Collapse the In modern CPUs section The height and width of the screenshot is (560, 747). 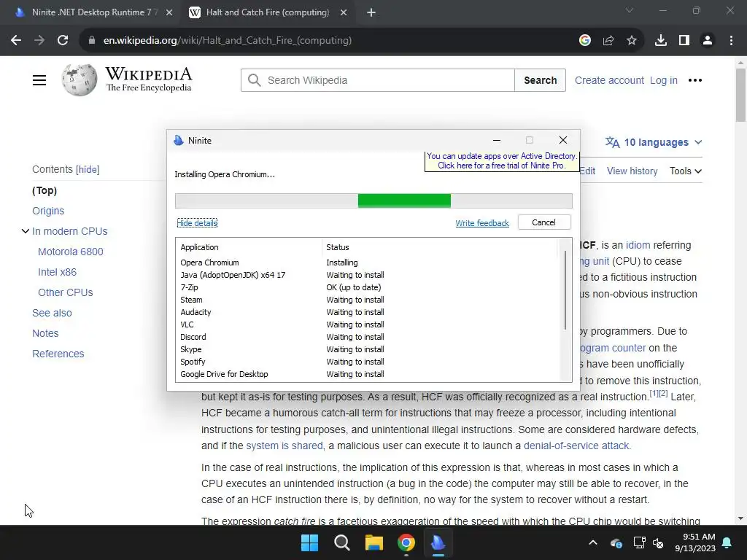tap(26, 231)
